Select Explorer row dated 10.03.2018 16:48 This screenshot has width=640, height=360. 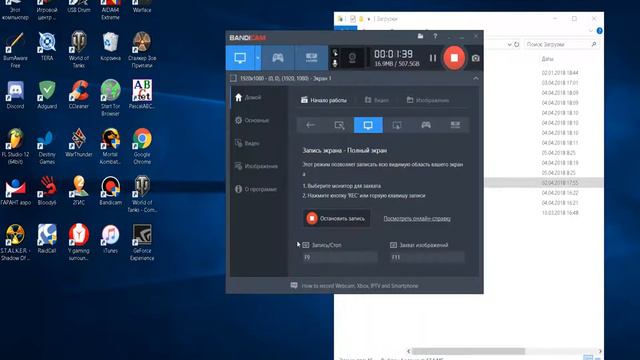(x=560, y=213)
